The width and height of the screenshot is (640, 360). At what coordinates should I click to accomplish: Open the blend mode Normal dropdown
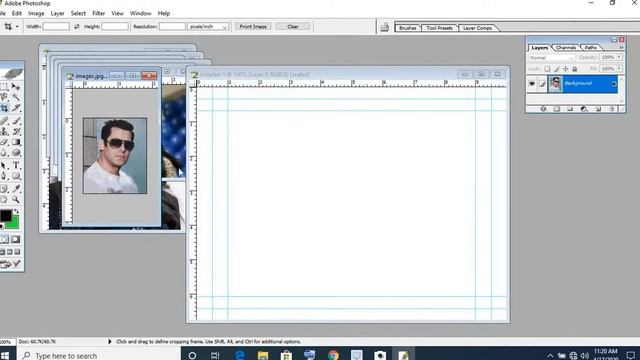(552, 58)
